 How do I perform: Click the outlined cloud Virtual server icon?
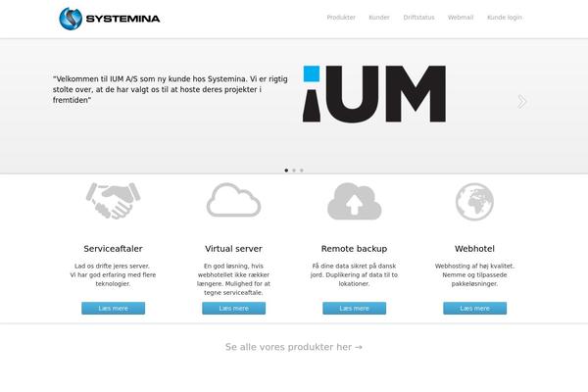coord(233,200)
